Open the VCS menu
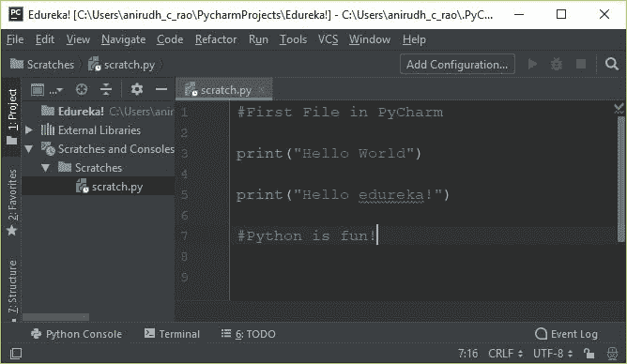The width and height of the screenshot is (627, 364). (x=328, y=39)
